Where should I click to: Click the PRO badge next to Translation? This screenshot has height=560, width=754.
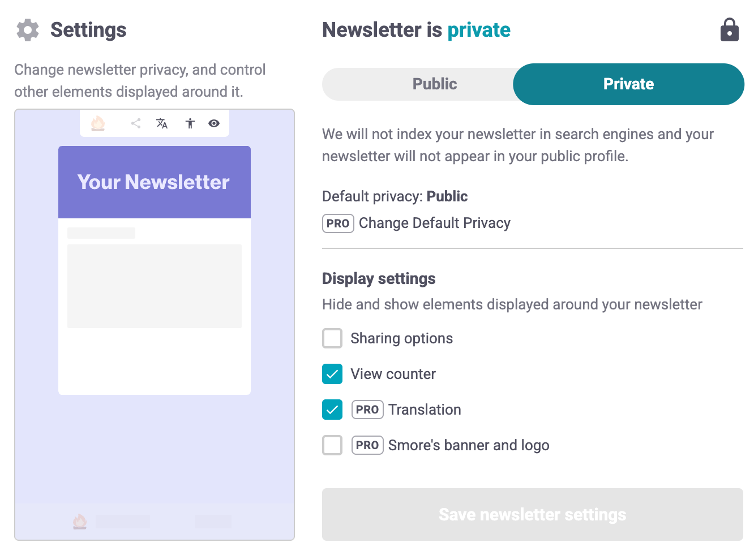[x=367, y=410]
